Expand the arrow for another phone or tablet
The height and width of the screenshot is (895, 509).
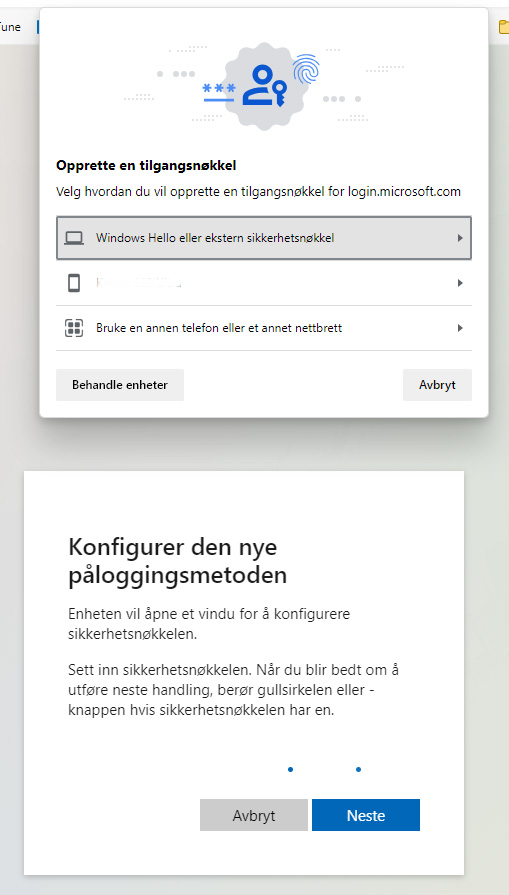pos(460,328)
